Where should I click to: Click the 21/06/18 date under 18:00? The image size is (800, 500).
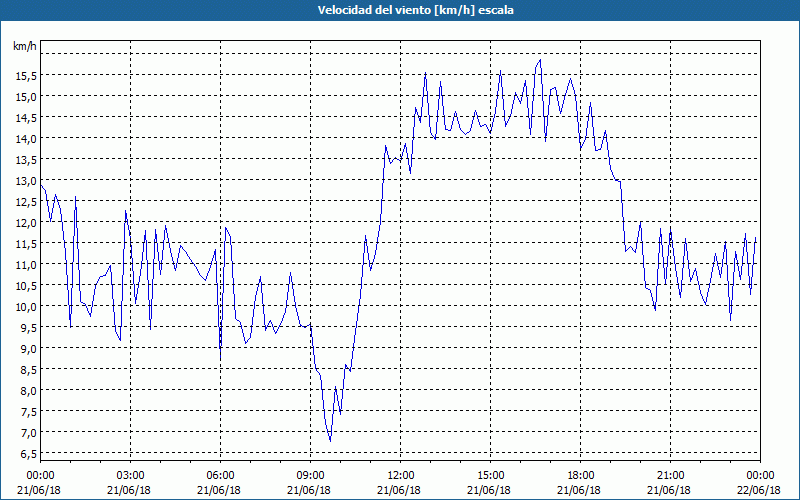coord(579,490)
